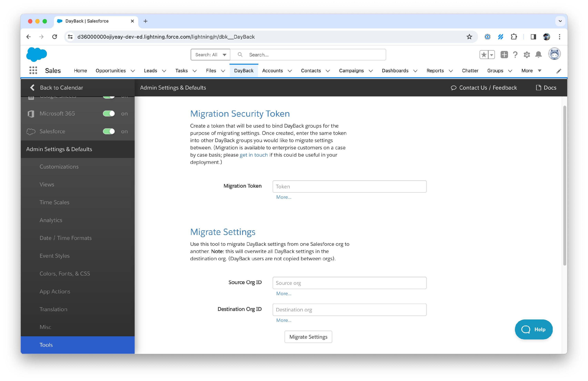Toggle Salesforce source switch
This screenshot has height=381, width=588.
pos(109,132)
